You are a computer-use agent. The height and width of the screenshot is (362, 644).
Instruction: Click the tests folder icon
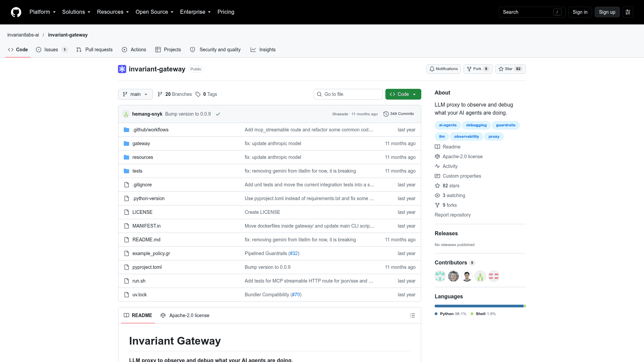click(126, 171)
